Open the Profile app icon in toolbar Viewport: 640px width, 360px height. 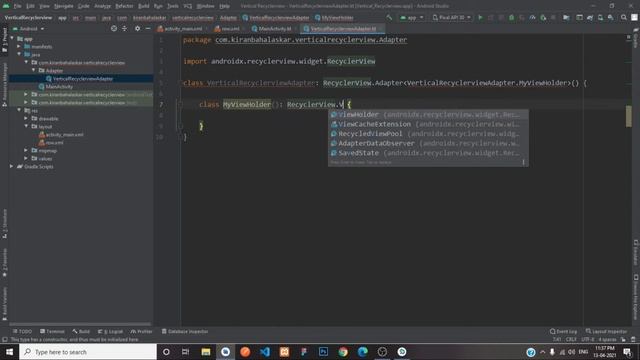(x=533, y=18)
